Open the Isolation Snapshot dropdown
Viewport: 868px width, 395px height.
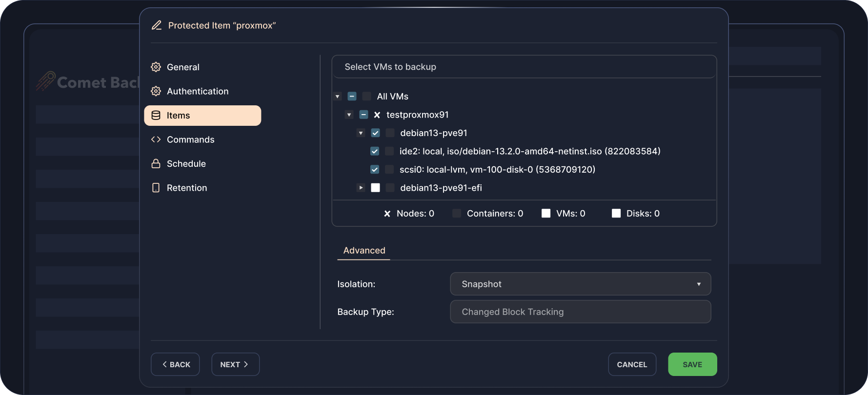click(580, 284)
